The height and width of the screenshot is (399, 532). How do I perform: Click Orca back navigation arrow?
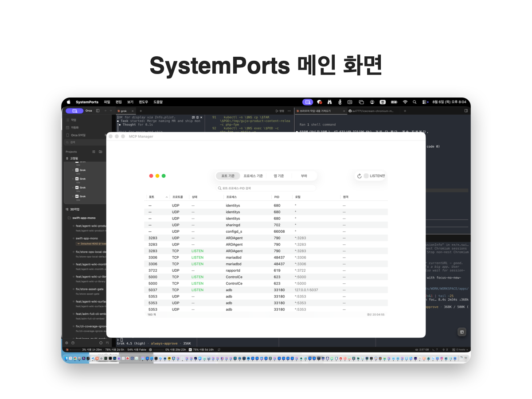(x=105, y=110)
